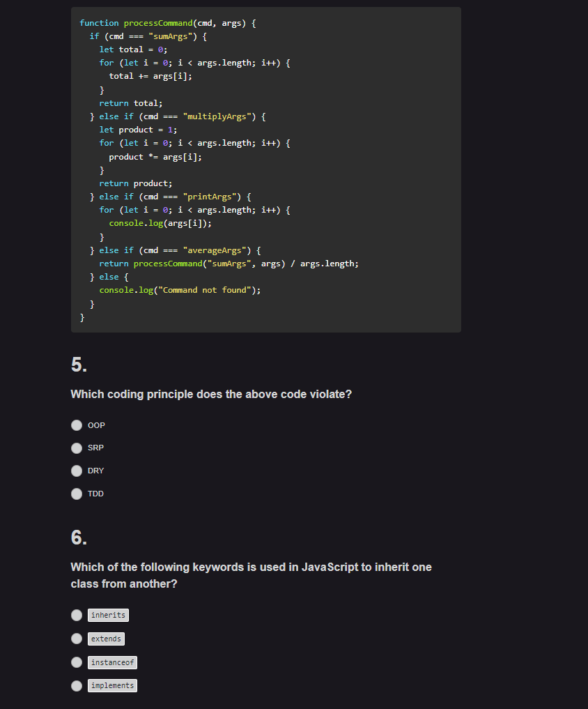The height and width of the screenshot is (709, 588).
Task: Choose DRY as the answer
Action: point(77,471)
